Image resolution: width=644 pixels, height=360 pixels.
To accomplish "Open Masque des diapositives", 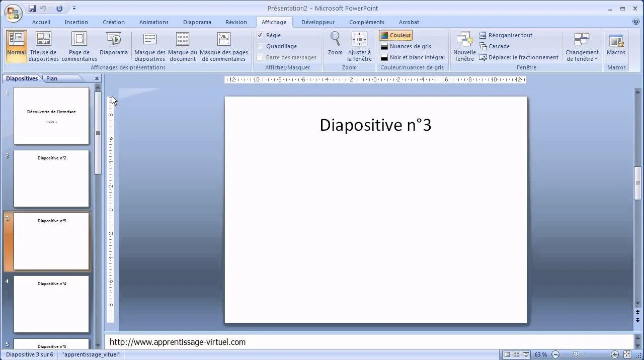I will click(x=150, y=46).
